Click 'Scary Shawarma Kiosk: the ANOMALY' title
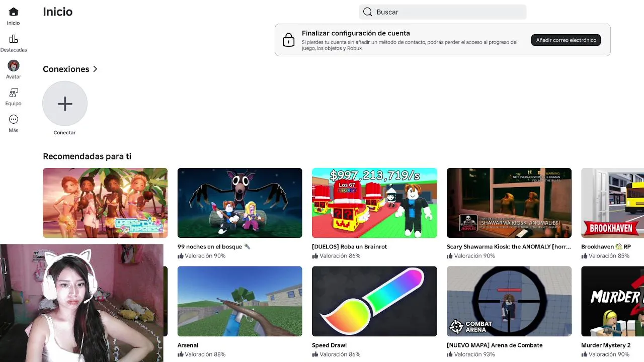The height and width of the screenshot is (362, 644). [x=509, y=247]
